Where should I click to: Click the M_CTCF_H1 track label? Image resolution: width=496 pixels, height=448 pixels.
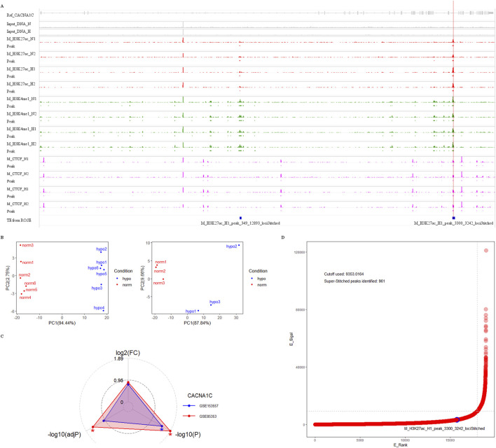(18, 189)
